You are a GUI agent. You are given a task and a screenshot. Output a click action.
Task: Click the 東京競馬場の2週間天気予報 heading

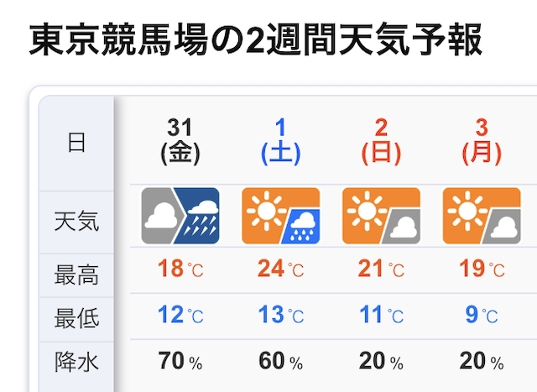coord(255,40)
